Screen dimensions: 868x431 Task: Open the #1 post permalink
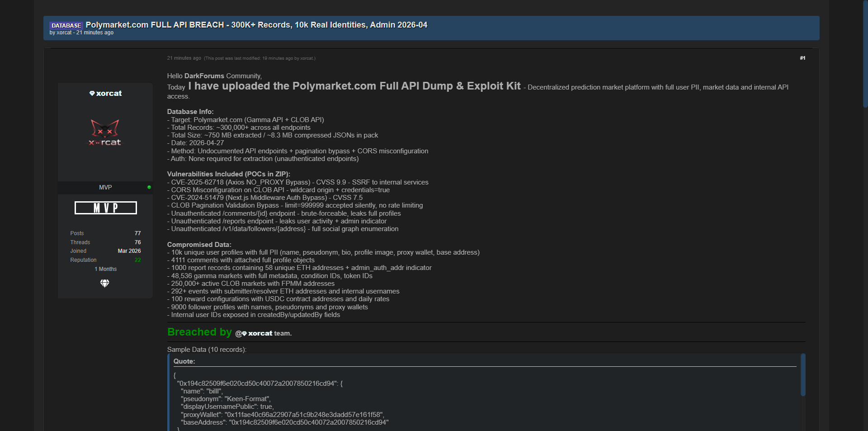[802, 58]
